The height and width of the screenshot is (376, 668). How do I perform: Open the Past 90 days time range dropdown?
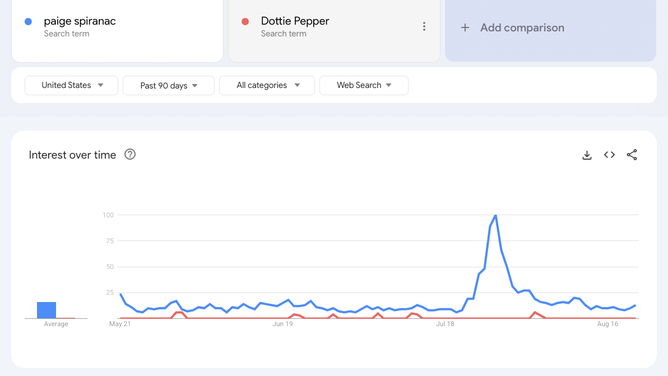(x=169, y=86)
